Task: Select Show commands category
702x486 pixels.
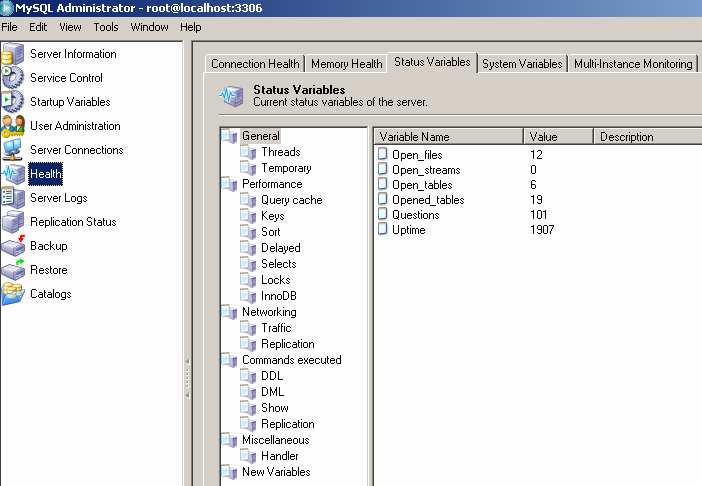Action: [x=275, y=408]
